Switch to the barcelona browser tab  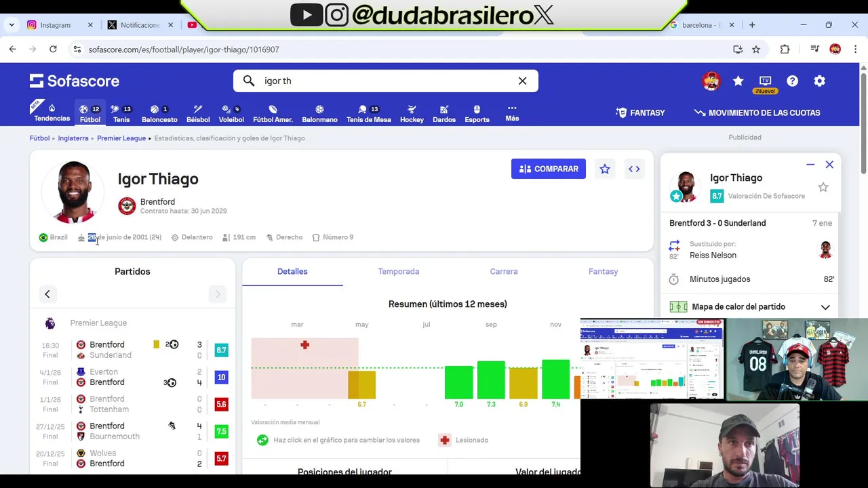pos(702,25)
